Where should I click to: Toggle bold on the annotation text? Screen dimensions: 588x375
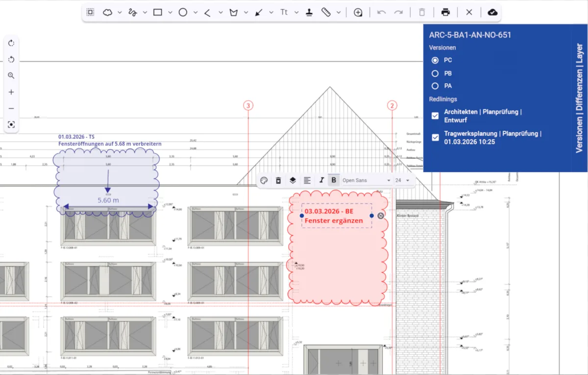tap(334, 180)
